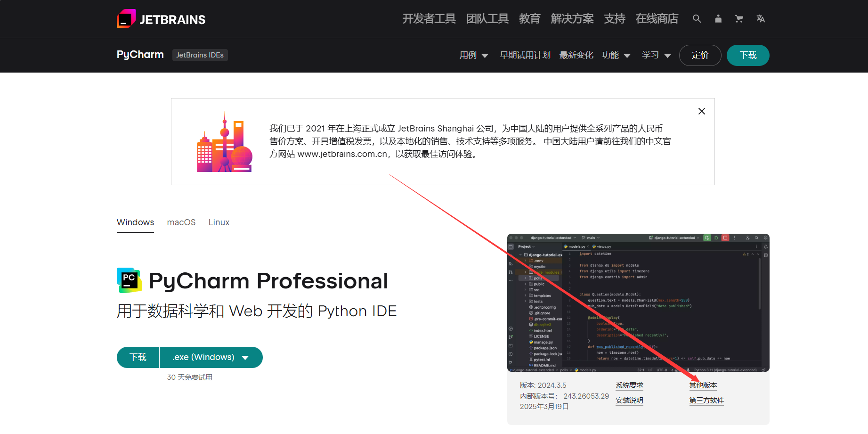Click the PyCharm PC product icon

click(x=129, y=280)
